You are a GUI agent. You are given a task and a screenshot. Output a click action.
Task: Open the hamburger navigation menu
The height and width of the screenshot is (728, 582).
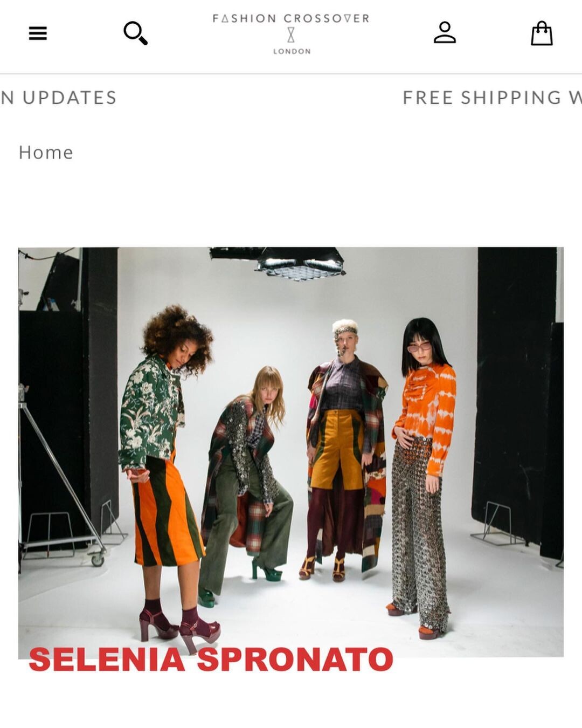point(38,33)
